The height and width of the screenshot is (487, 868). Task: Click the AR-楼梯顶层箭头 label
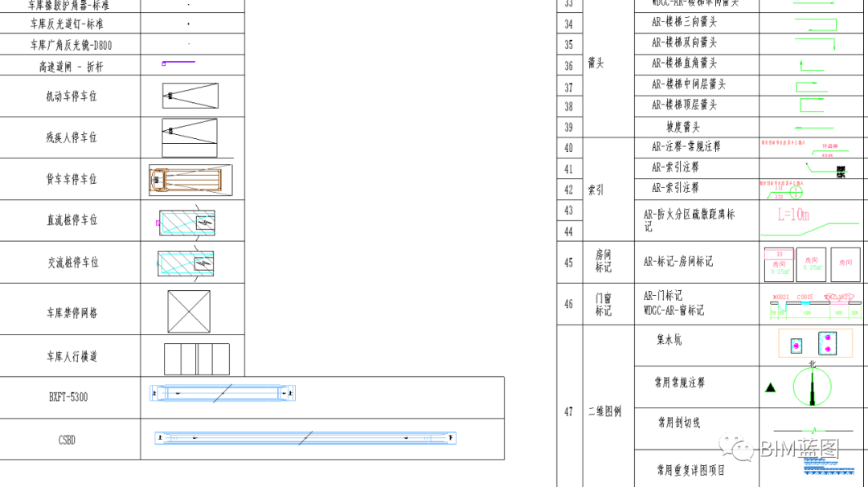click(684, 104)
